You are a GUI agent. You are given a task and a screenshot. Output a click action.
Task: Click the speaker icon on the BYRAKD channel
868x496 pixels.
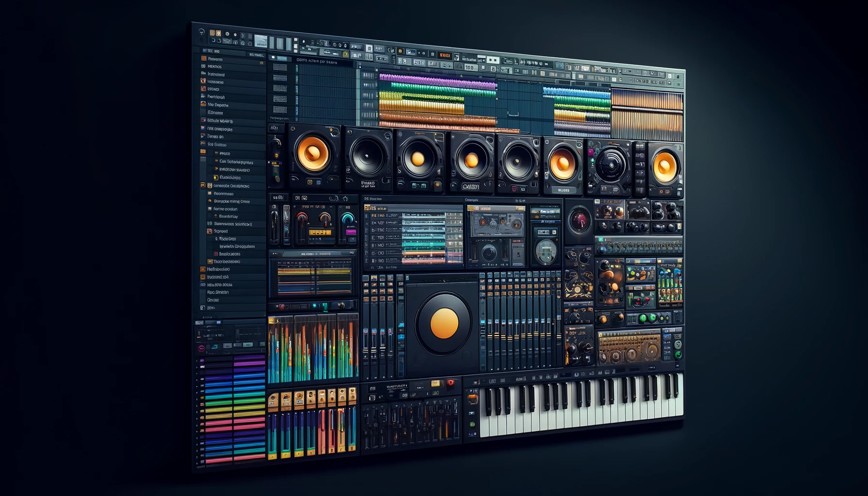click(367, 156)
